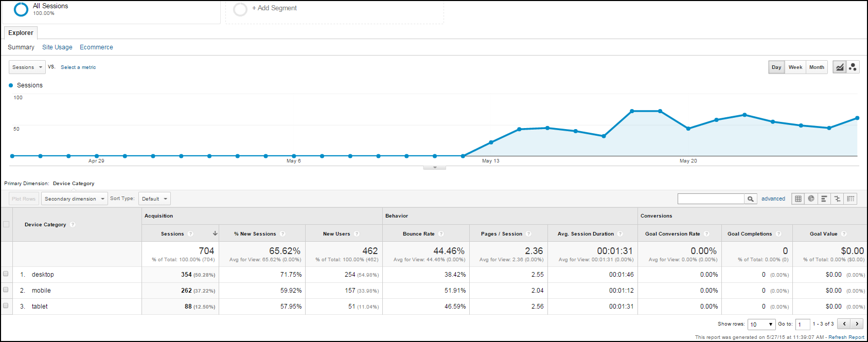Open help icon for Bounce Rate

[441, 234]
